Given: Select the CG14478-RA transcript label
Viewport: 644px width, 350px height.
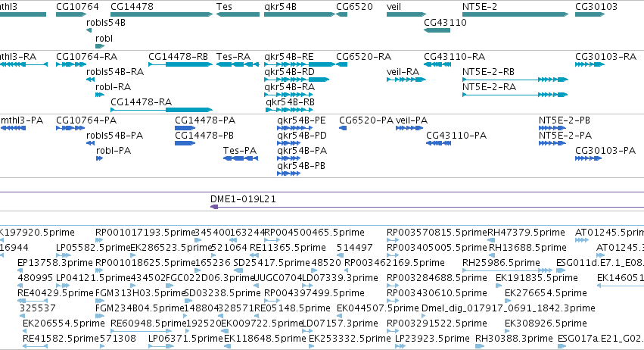Looking at the screenshot, I should click(x=142, y=102).
